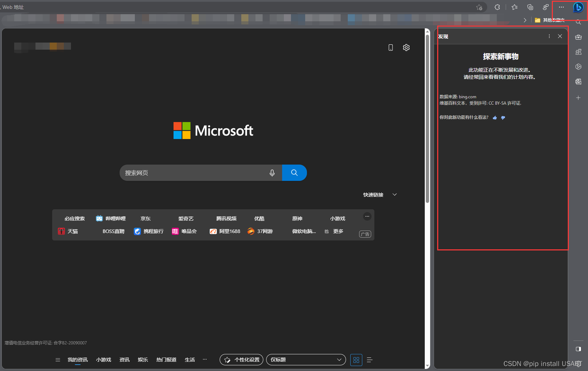This screenshot has width=588, height=371.
Task: Open the 优酷 quick link
Action: (259, 218)
